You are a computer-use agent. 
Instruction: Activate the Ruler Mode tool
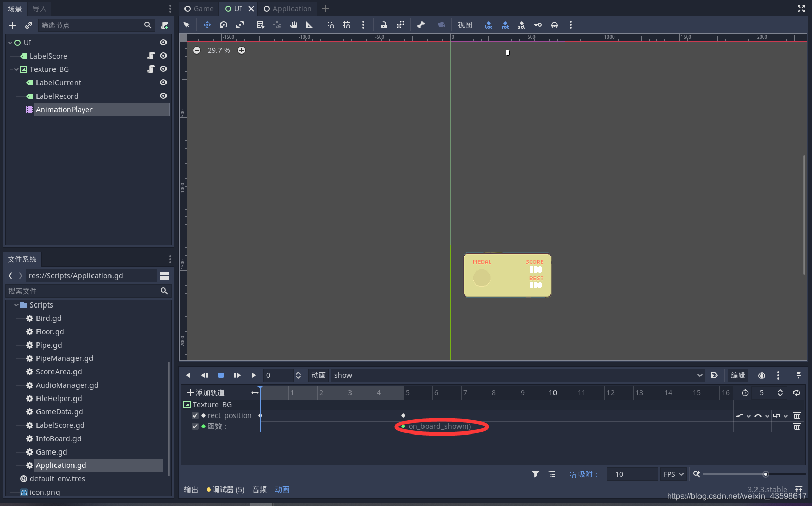pos(309,25)
